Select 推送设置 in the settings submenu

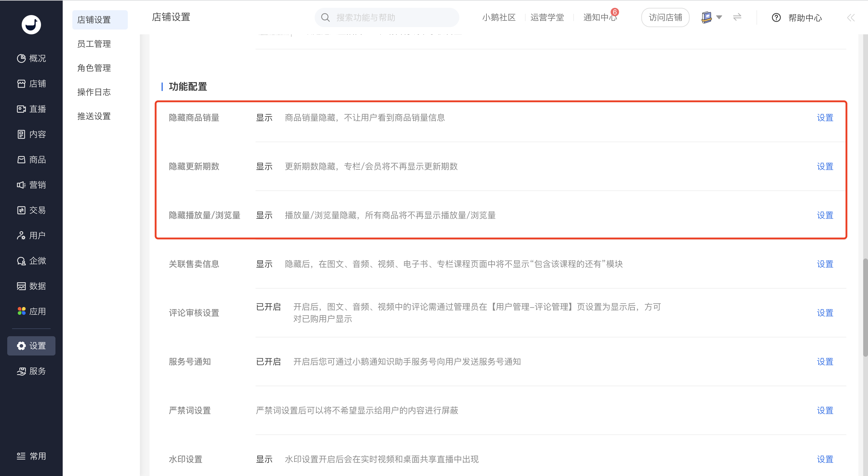coord(94,116)
